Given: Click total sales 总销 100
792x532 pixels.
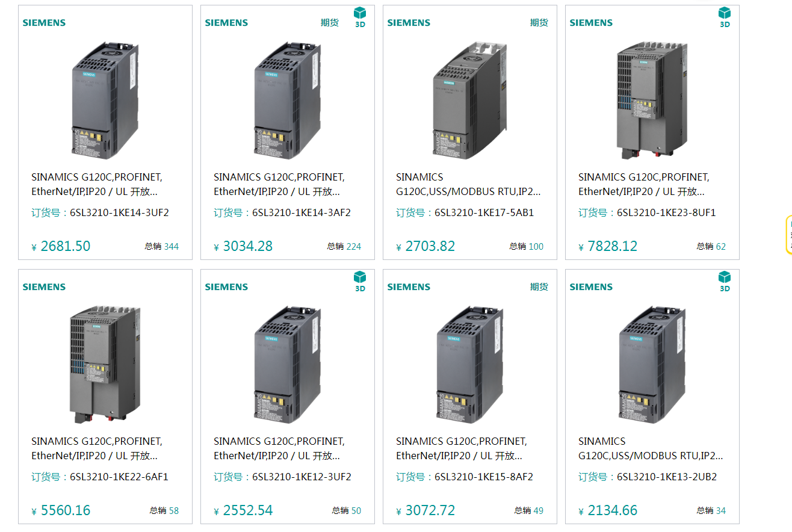Looking at the screenshot, I should pyautogui.click(x=527, y=246).
